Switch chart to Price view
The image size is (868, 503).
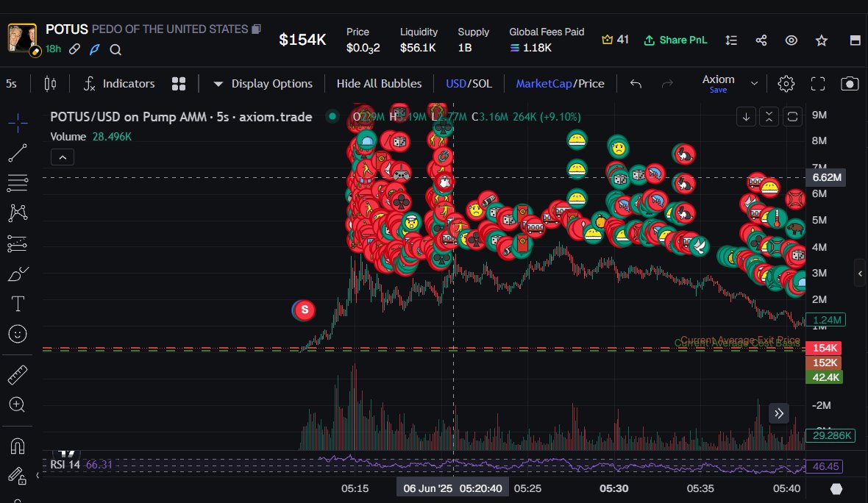tap(591, 84)
